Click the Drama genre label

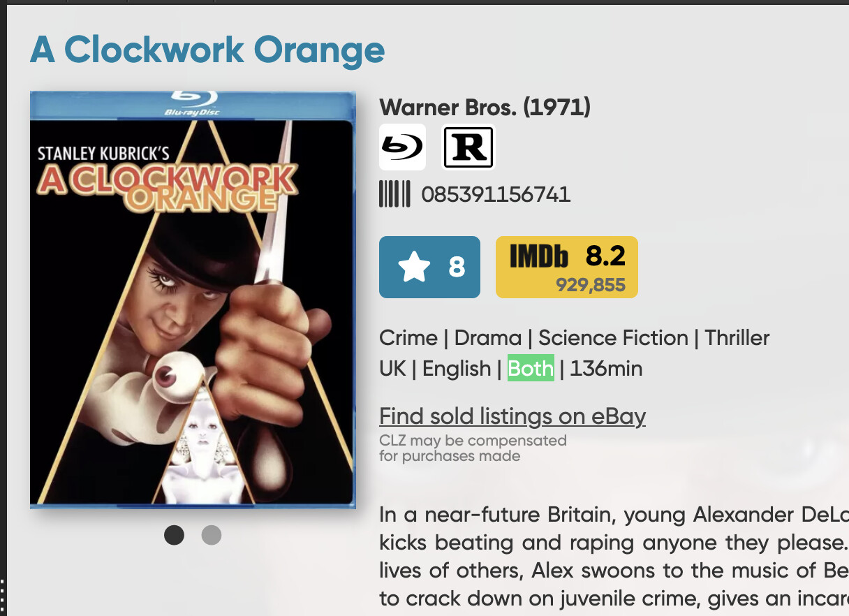click(488, 338)
